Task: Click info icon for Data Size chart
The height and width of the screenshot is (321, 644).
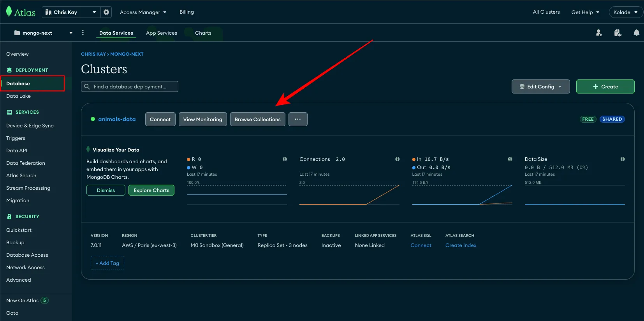Action: click(623, 159)
